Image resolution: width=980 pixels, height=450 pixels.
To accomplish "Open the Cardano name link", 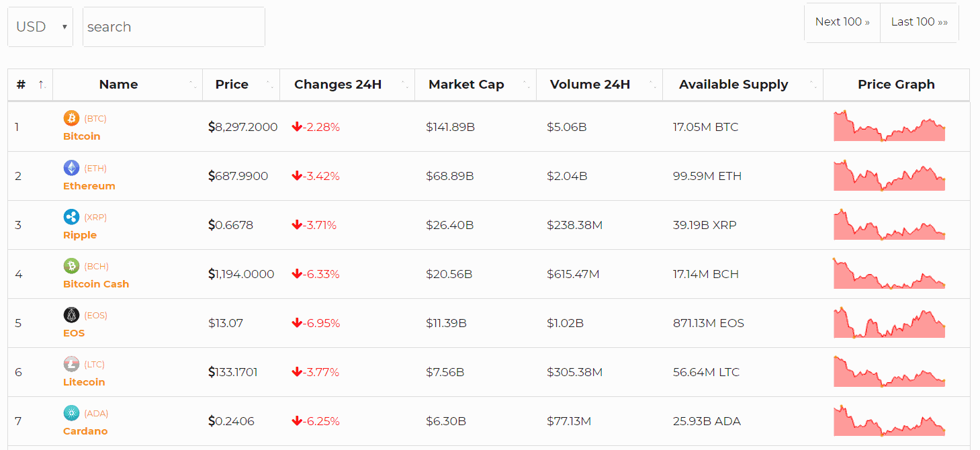I will click(x=85, y=431).
